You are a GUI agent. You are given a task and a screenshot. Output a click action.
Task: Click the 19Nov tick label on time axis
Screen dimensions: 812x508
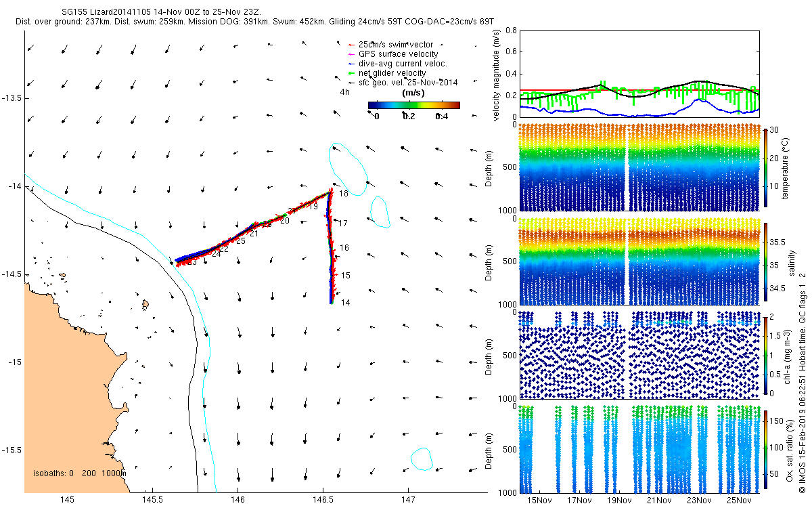click(x=619, y=501)
